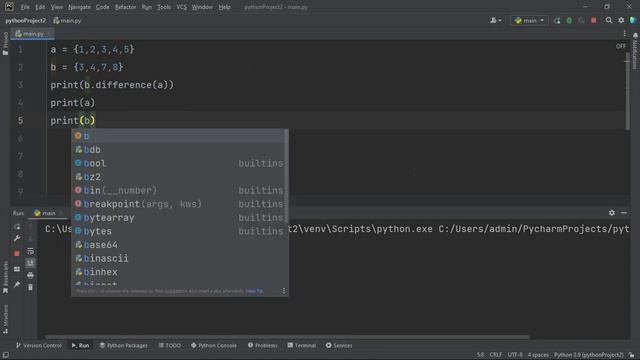Click the UTF-8 encoding in the status bar

pyautogui.click(x=515, y=355)
